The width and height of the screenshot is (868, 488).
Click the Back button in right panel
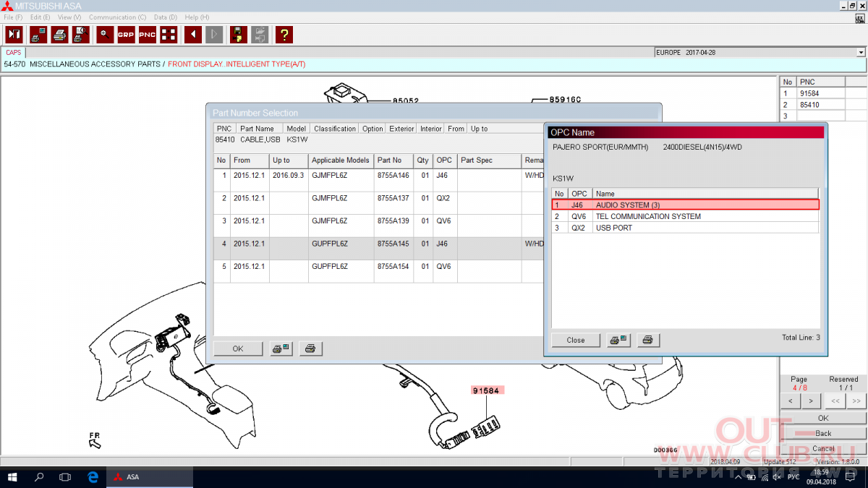[823, 433]
